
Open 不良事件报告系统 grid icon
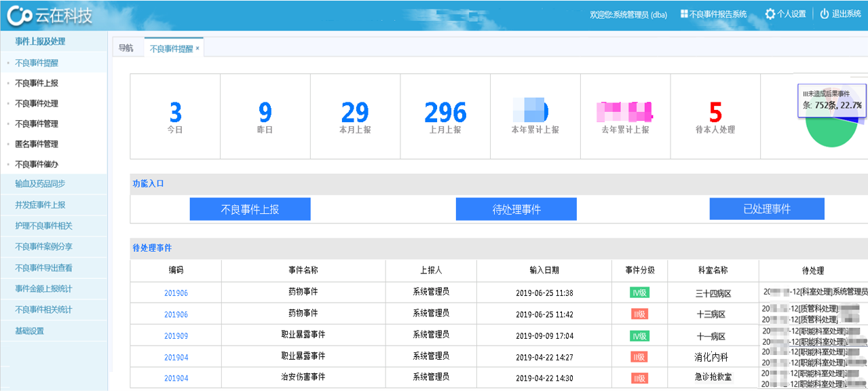point(684,14)
